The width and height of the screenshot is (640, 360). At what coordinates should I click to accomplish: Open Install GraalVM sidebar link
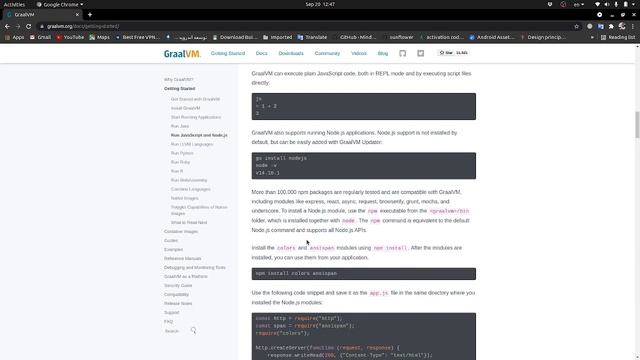[x=186, y=108]
